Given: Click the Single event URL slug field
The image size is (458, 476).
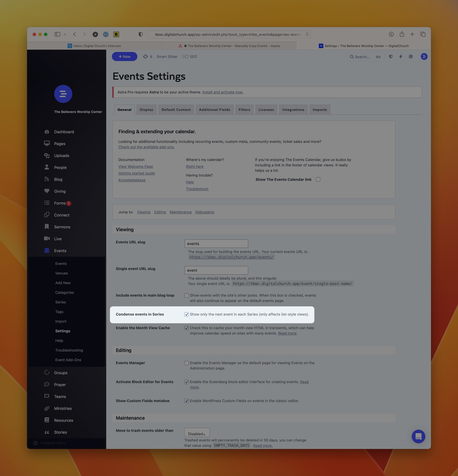Looking at the screenshot, I should point(216,270).
